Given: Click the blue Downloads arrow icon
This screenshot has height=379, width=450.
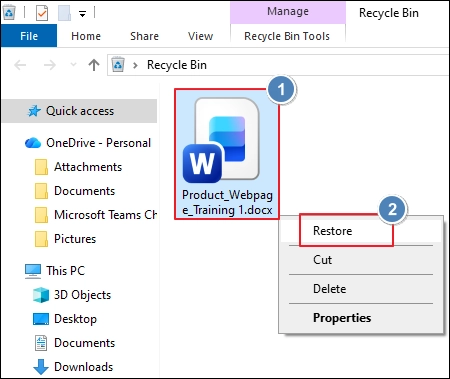Looking at the screenshot, I should point(41,367).
